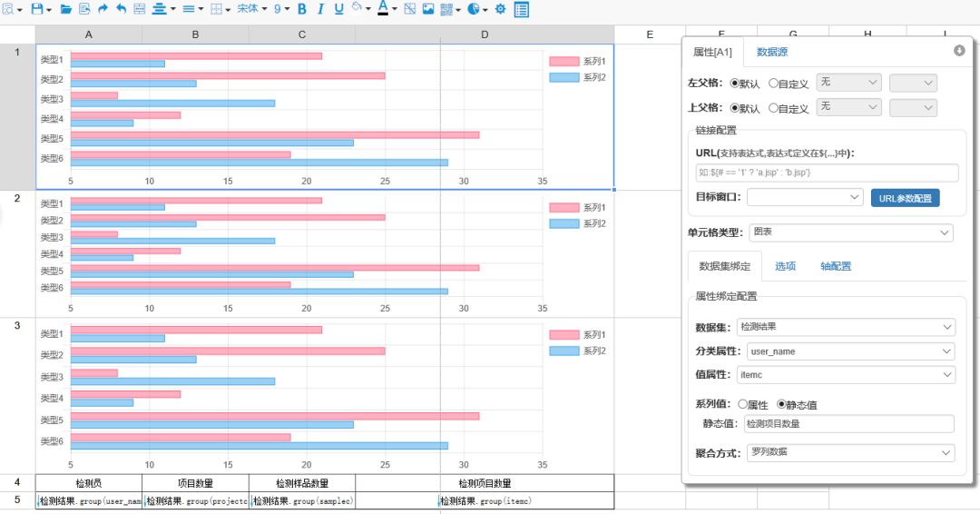Viewport: 980px width, 514px height.
Task: Choose 属性 radio for 系列值
Action: click(x=743, y=405)
